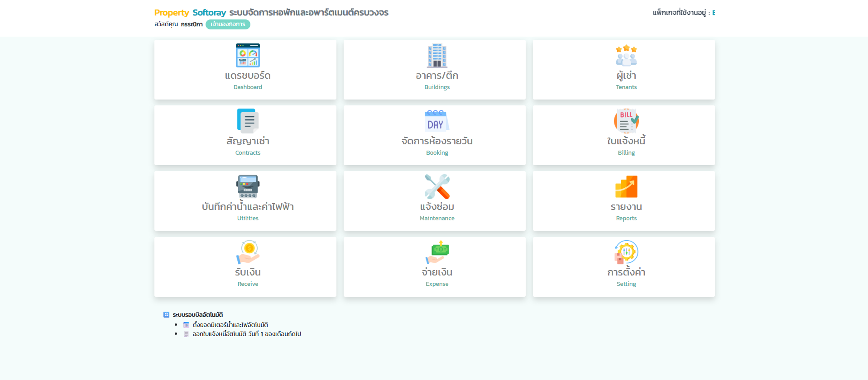
Task: Select the Utilities meter icon
Action: pos(248,186)
